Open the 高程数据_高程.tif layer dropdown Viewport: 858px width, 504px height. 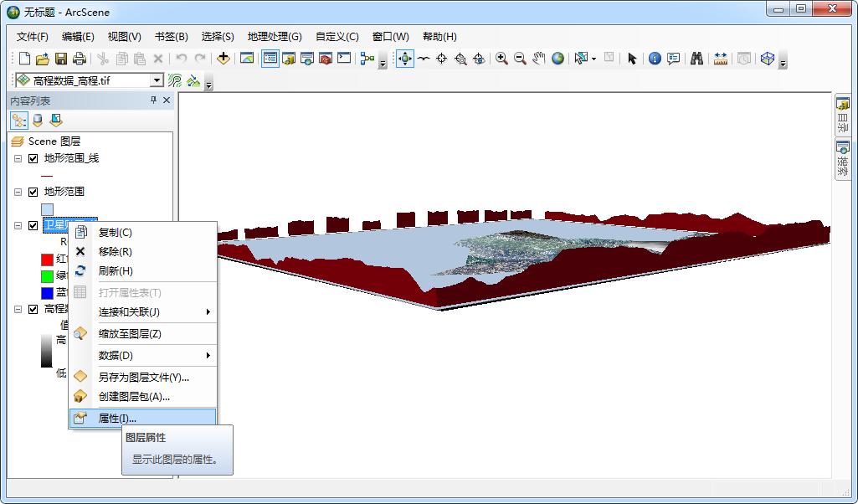tap(157, 80)
